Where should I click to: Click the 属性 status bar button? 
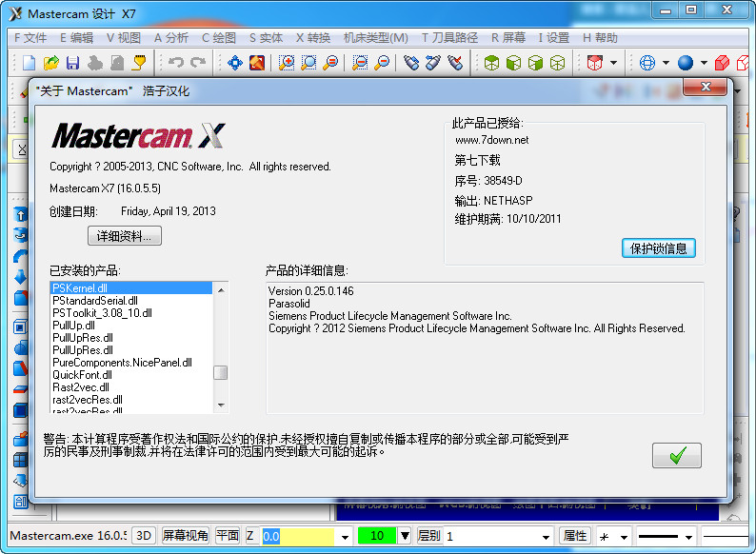pos(575,536)
